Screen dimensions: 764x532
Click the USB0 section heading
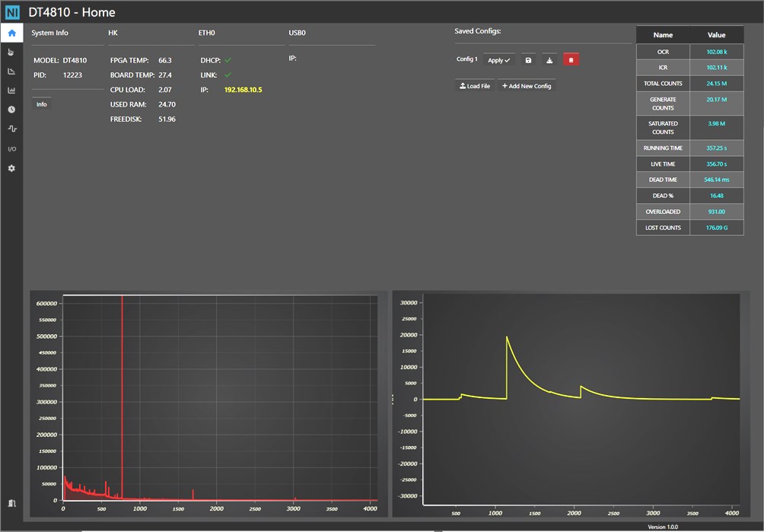[298, 33]
